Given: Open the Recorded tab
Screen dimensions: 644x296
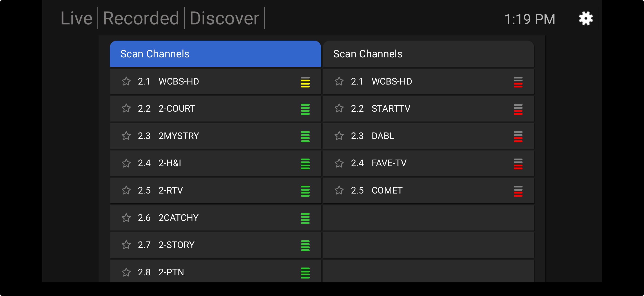Looking at the screenshot, I should tap(141, 18).
